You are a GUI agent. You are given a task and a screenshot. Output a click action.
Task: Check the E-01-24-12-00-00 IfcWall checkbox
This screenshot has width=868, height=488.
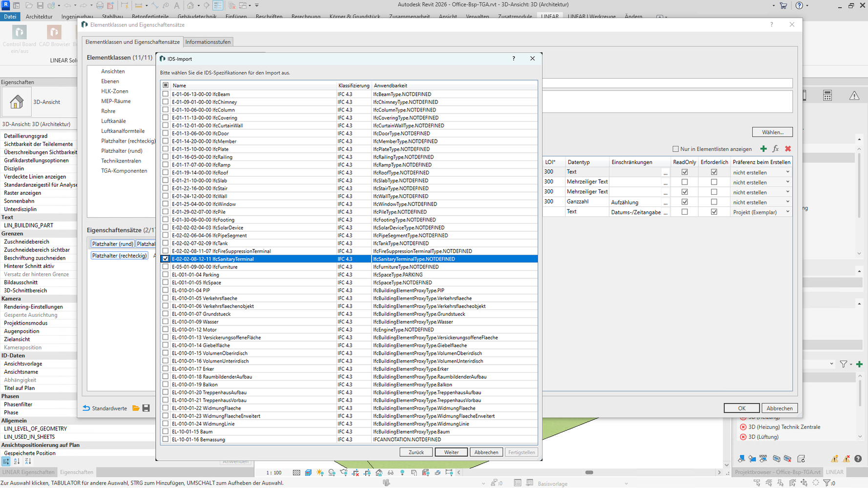(x=165, y=196)
